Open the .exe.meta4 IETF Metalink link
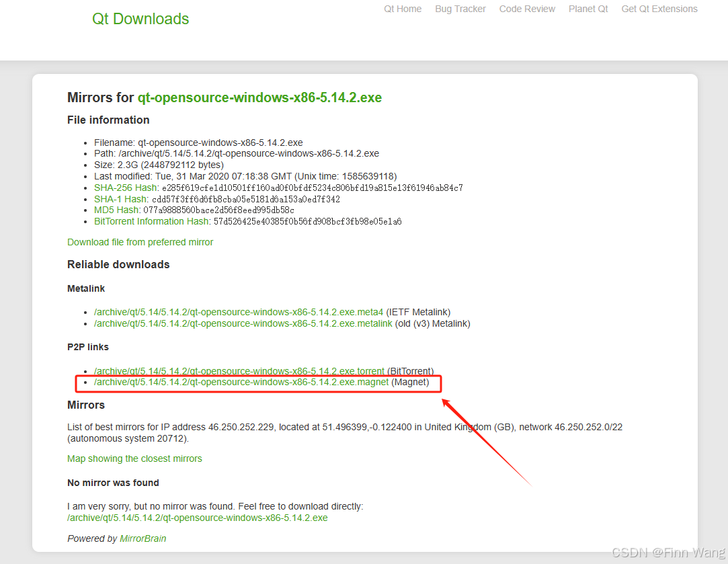Viewport: 728px width, 564px height. tap(239, 312)
